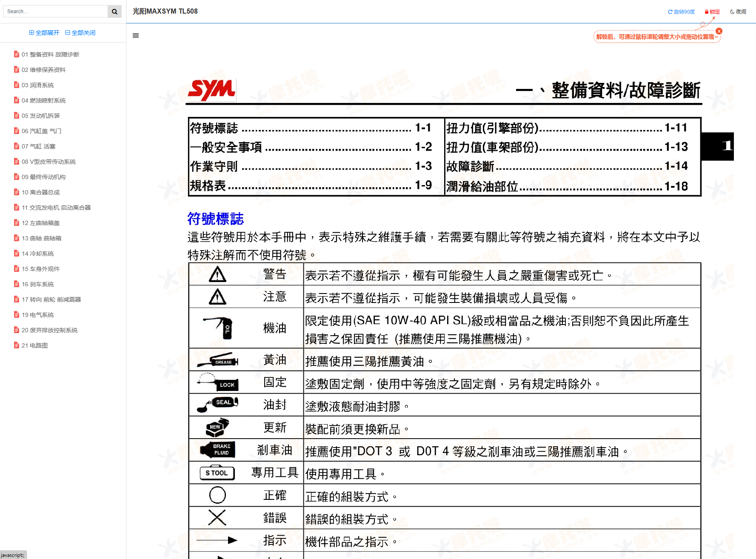This screenshot has height=559, width=756.
Task: Click the BRAKE FLUID symbol
Action: 218,450
